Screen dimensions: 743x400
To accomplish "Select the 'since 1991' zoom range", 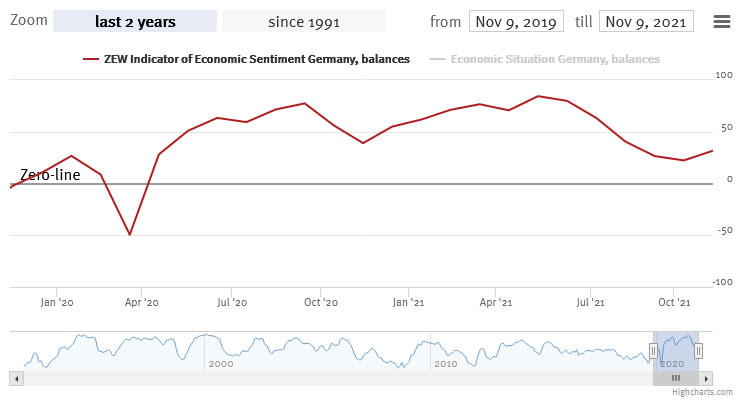I will click(x=303, y=21).
